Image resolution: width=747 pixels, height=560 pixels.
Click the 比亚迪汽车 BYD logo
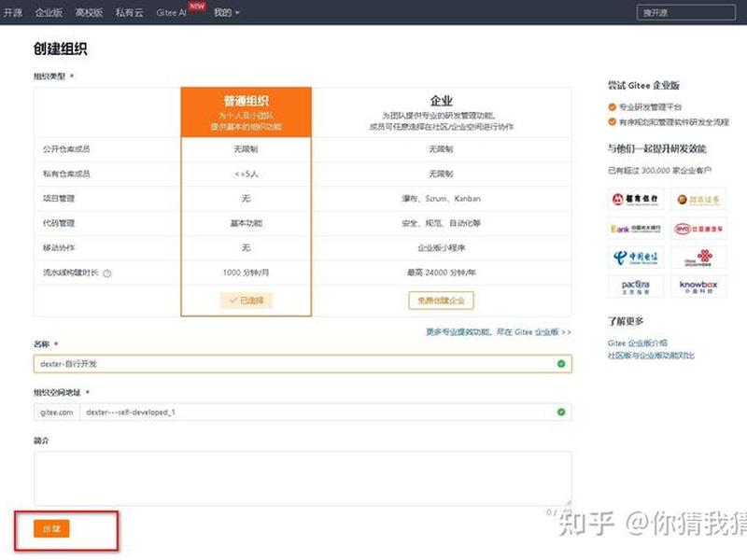(698, 229)
